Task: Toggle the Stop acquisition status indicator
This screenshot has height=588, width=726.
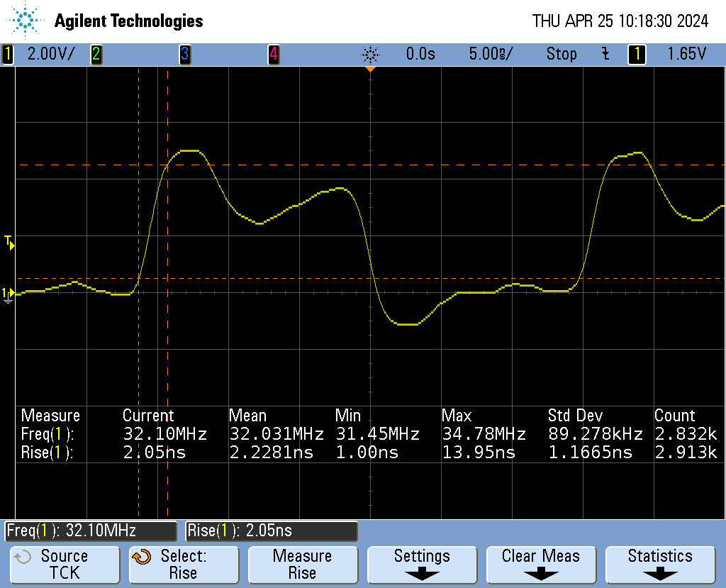Action: point(561,54)
